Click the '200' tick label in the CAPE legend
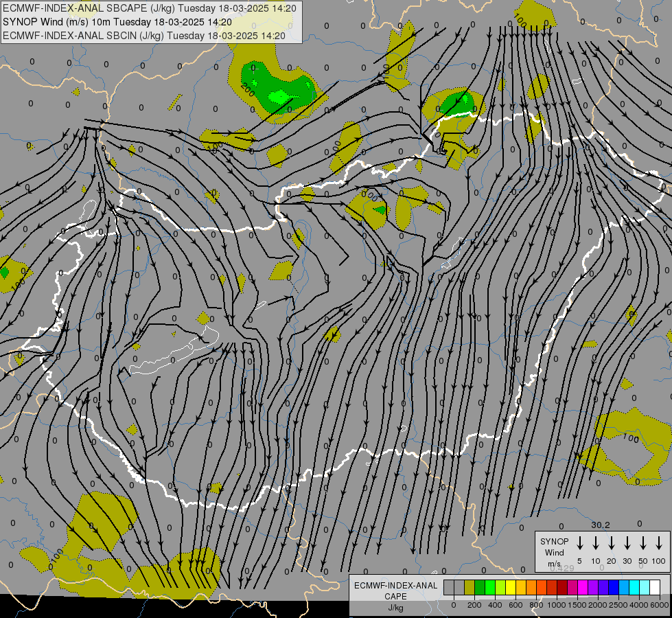Screen dimensions: 672x618 coord(474,605)
